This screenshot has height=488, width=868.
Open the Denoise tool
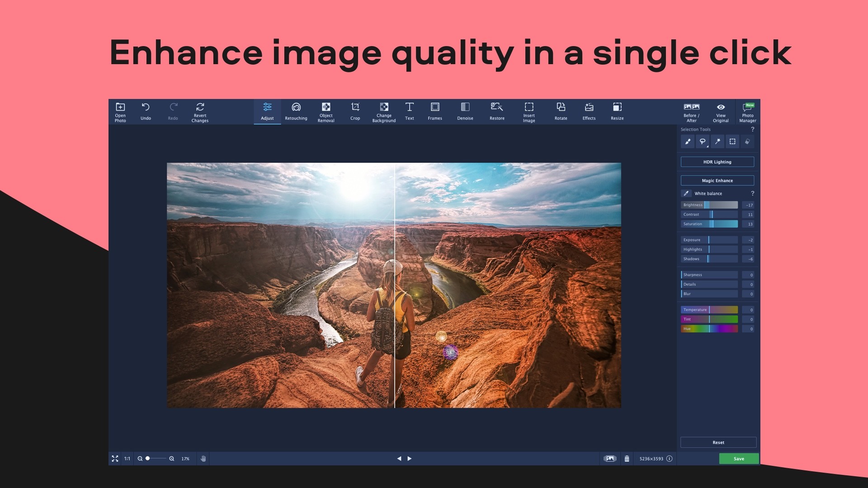click(x=465, y=112)
